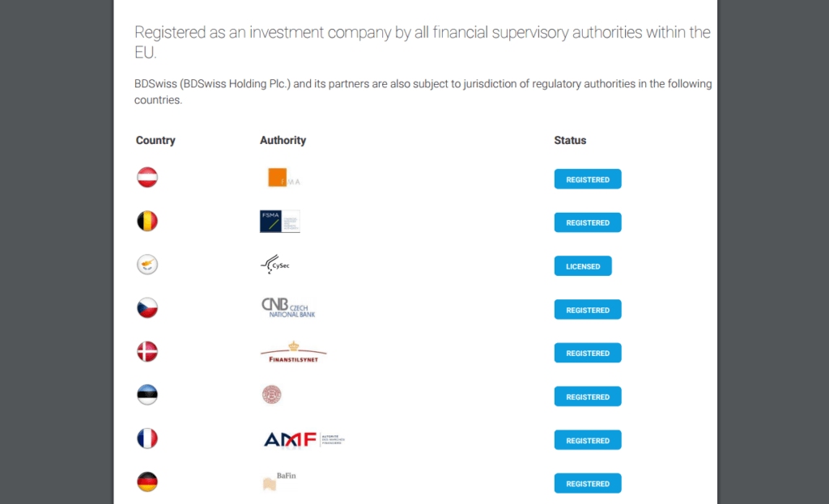Click the REGISTERED button in Austria row

coord(588,179)
